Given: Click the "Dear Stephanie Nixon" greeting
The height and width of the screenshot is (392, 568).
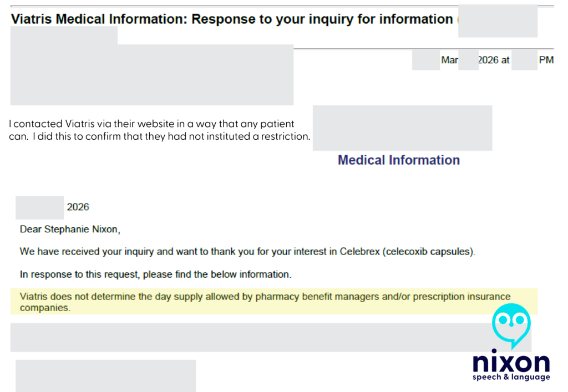Looking at the screenshot, I should coord(70,229).
